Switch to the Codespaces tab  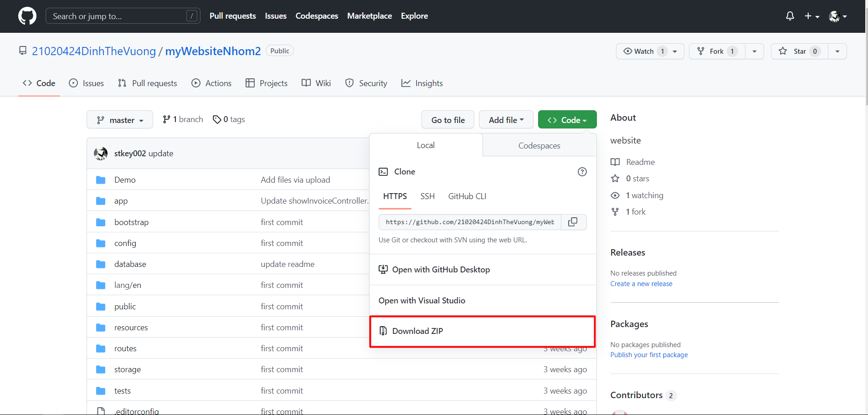(539, 145)
